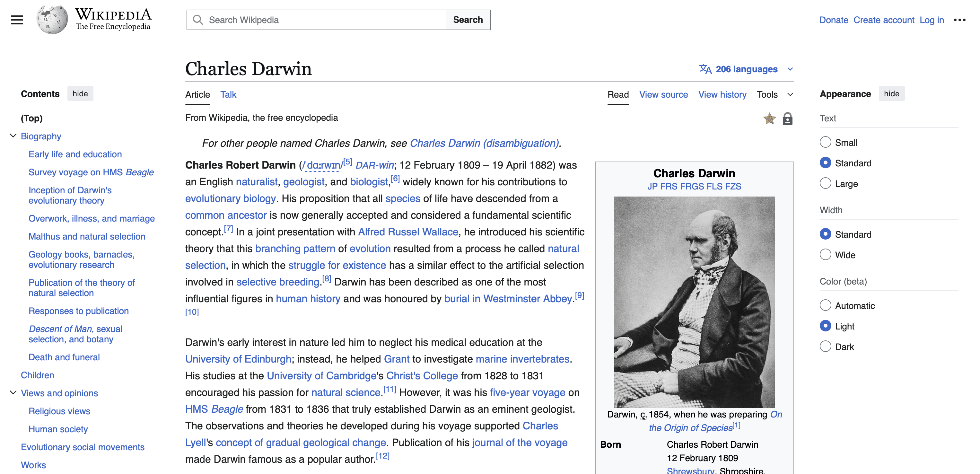Open the View history tab

tap(722, 94)
